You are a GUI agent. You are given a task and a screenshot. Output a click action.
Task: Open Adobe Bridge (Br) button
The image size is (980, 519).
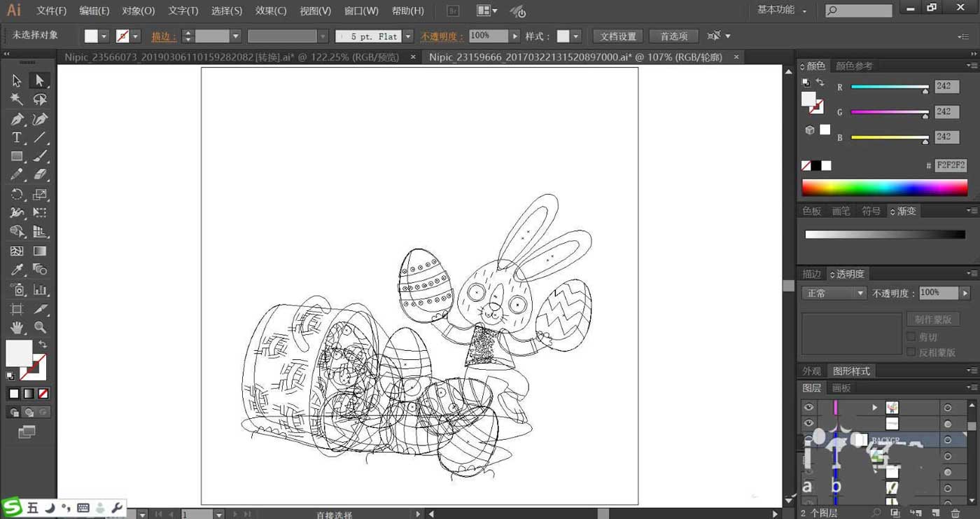tap(453, 11)
